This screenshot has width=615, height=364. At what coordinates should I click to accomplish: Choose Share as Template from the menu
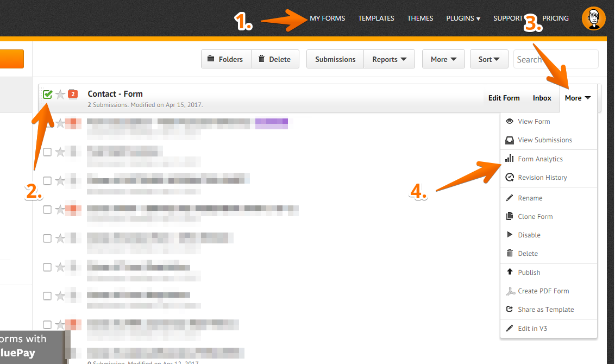[x=545, y=310]
